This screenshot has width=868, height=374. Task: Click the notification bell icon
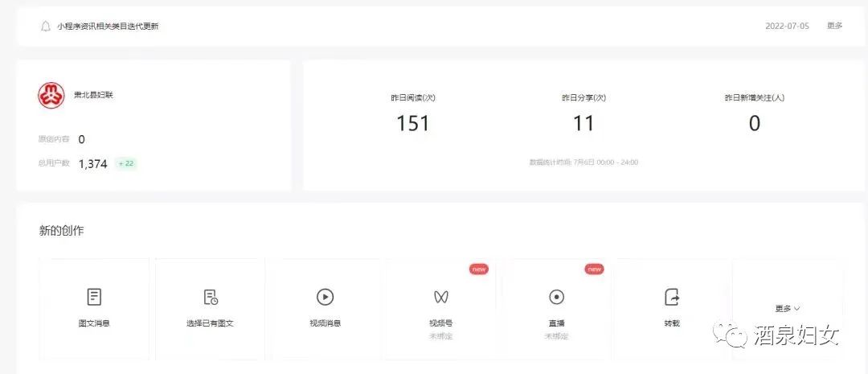(45, 26)
